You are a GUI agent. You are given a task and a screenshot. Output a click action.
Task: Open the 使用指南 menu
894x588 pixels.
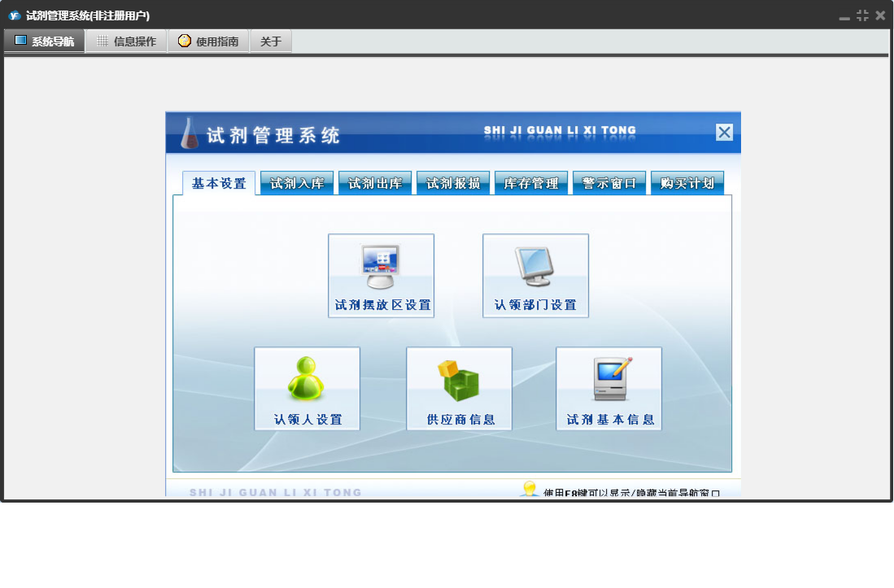coord(209,41)
